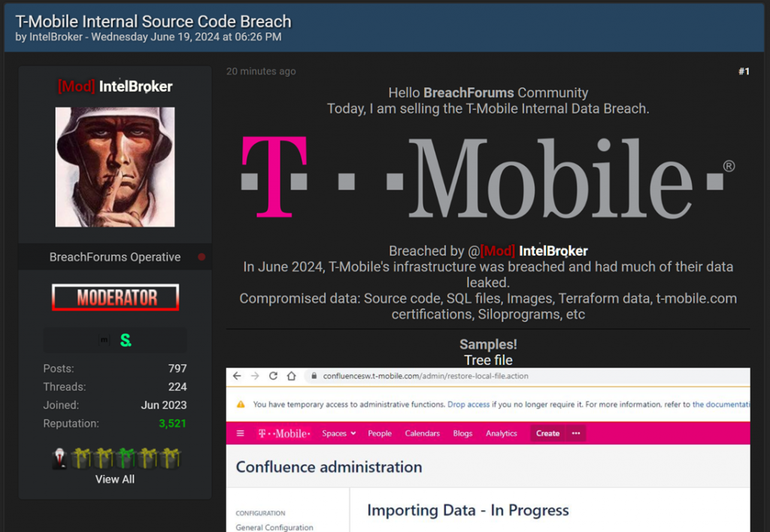Screen dimensions: 770x532
Task: Go to Calendars in the Confluence navbar
Action: (x=422, y=434)
